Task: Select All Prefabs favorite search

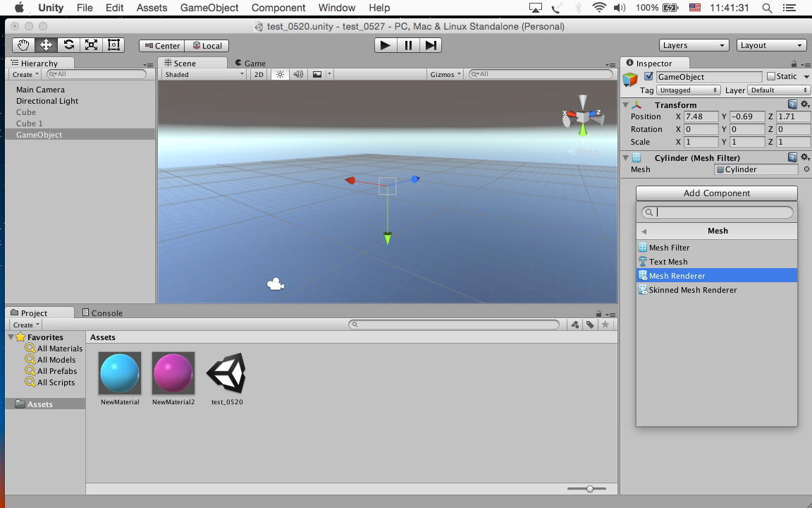Action: point(51,371)
